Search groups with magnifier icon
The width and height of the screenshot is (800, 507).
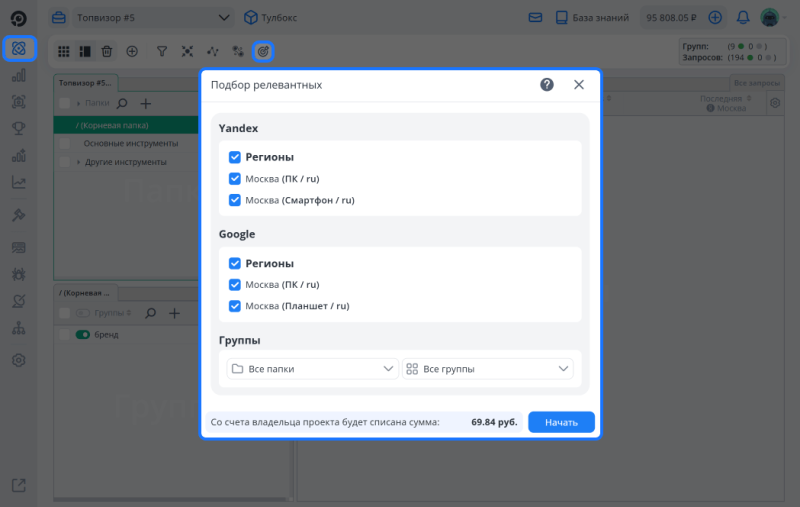[151, 313]
